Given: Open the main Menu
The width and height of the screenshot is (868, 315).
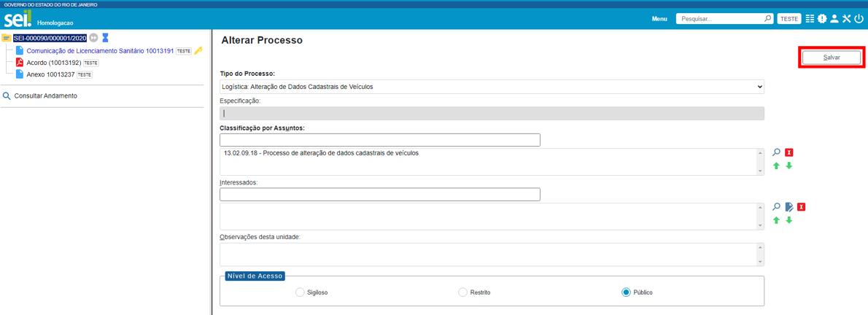Looking at the screenshot, I should point(659,19).
